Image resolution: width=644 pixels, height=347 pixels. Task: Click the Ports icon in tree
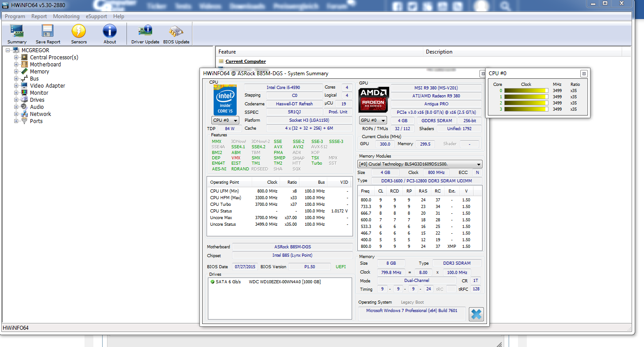click(24, 121)
